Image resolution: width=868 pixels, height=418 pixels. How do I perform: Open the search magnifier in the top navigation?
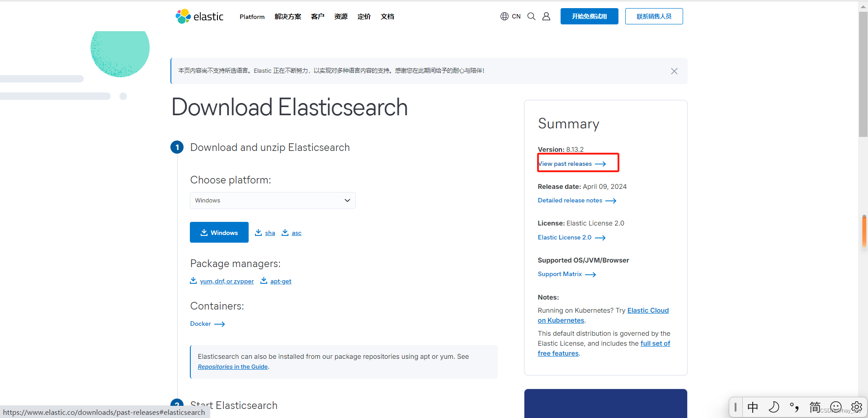[531, 16]
